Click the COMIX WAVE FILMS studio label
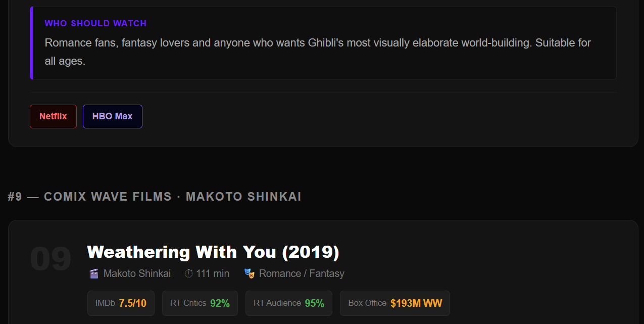The height and width of the screenshot is (324, 644). pos(107,197)
